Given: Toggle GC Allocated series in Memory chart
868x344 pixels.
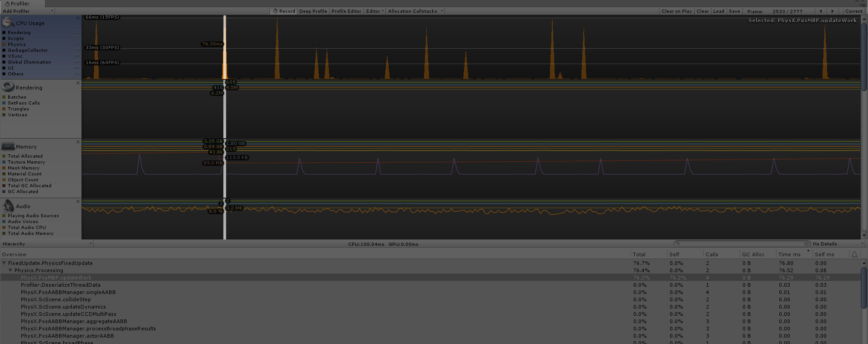Looking at the screenshot, I should point(4,191).
